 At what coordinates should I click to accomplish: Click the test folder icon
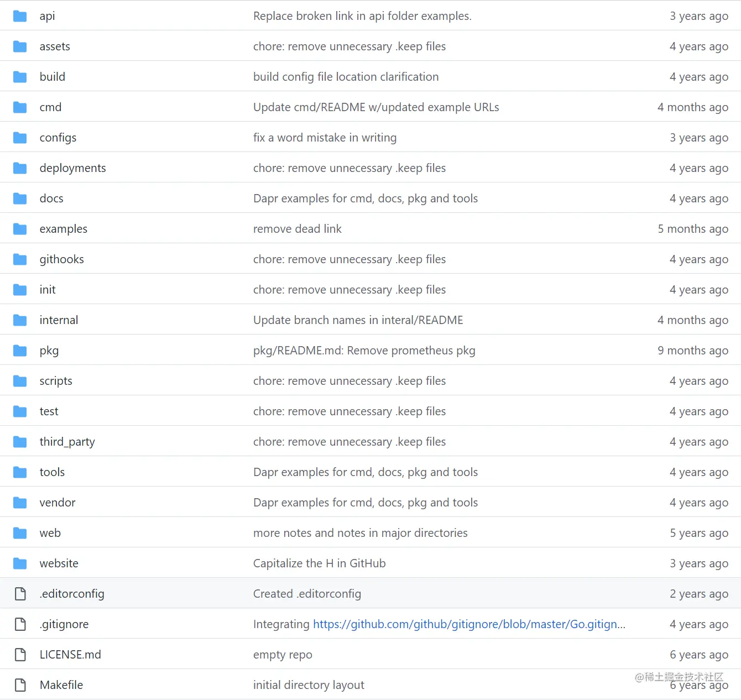20,411
